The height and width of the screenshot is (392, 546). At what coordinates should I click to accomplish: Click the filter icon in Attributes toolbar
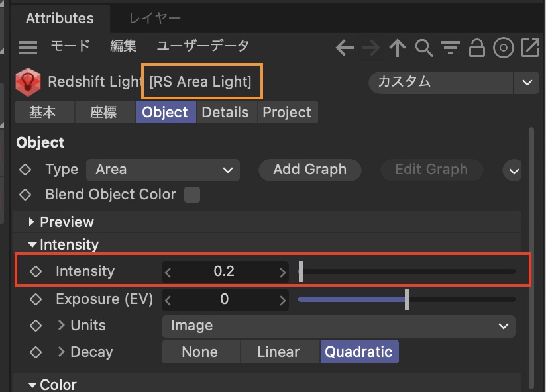pyautogui.click(x=451, y=48)
